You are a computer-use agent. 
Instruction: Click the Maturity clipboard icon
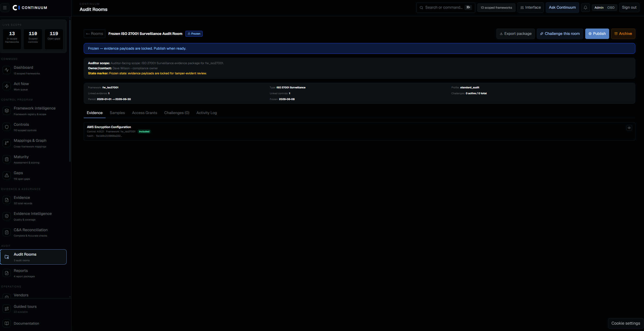tap(7, 159)
